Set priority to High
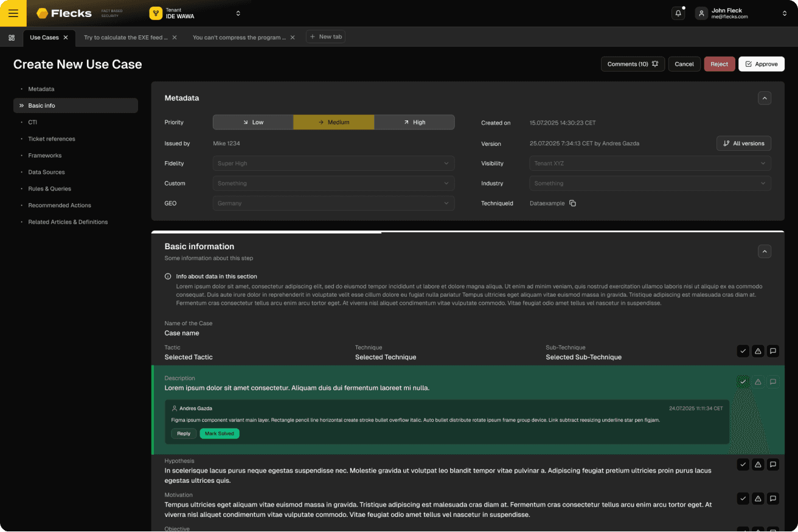 (414, 122)
